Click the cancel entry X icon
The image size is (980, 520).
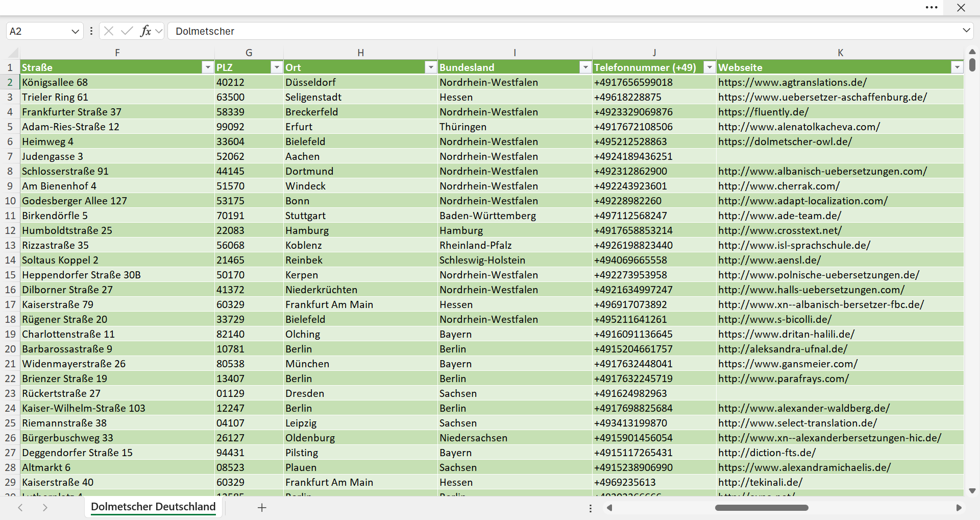109,31
